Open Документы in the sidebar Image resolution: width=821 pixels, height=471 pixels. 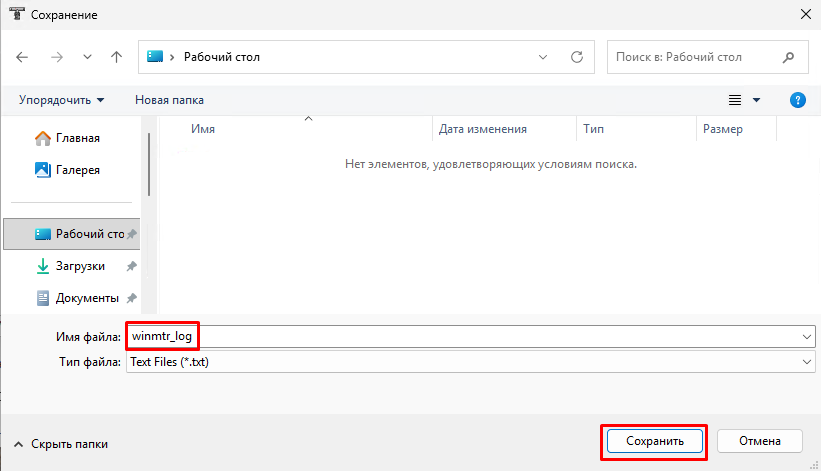[77, 298]
